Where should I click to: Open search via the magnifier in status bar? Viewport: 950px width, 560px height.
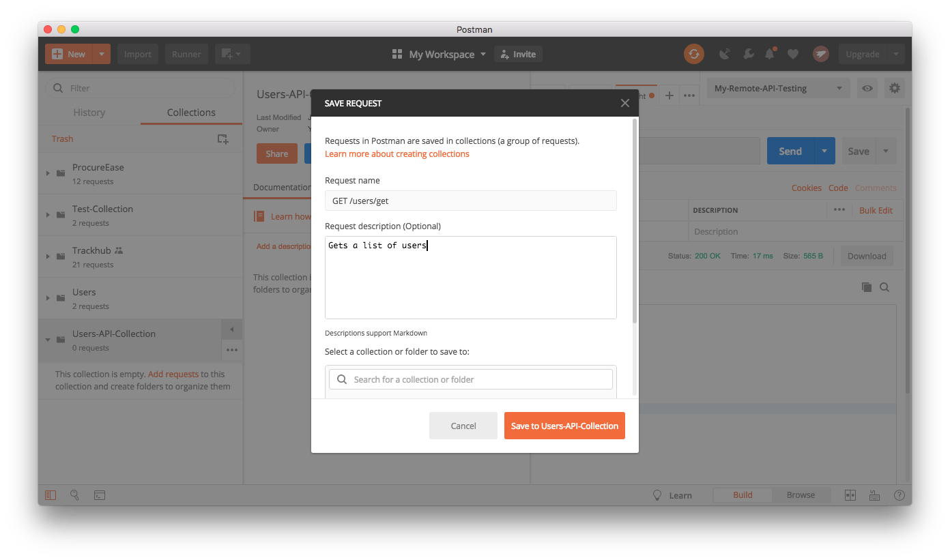click(x=75, y=495)
